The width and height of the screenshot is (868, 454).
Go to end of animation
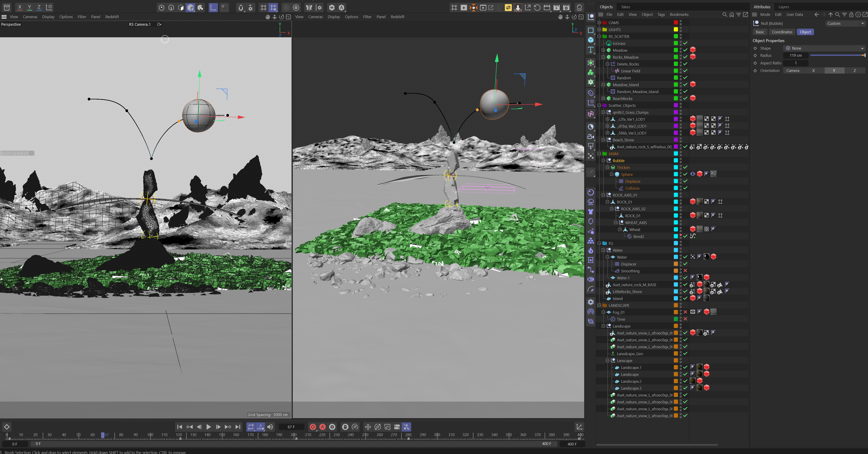[238, 427]
